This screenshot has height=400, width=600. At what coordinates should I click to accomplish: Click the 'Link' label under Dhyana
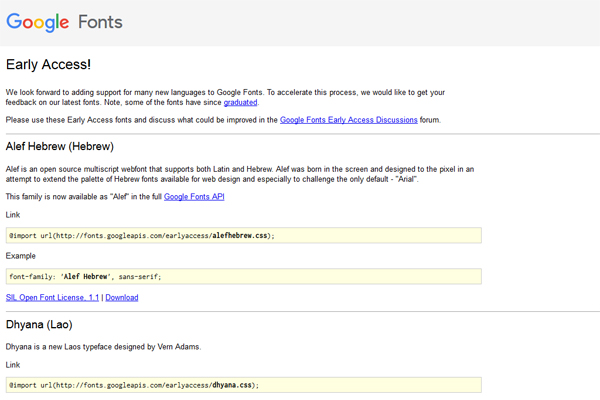(13, 365)
